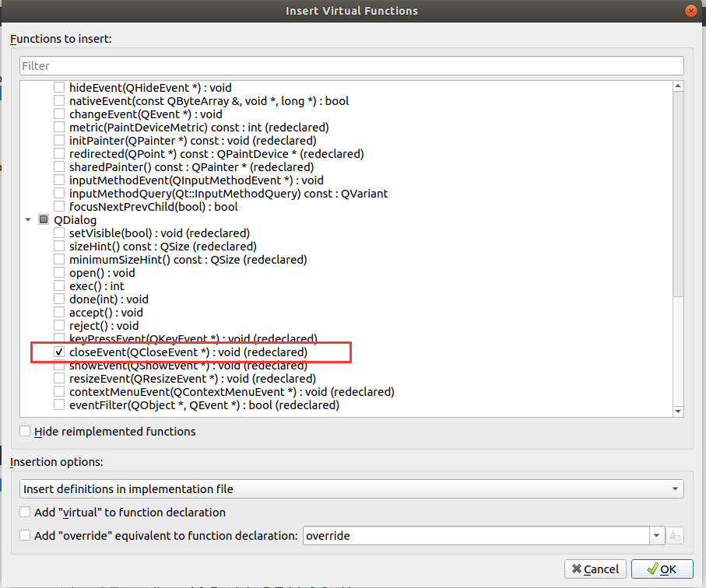The width and height of the screenshot is (706, 588).
Task: Select 'changeEvent(QEvent *) : void' row text
Action: click(x=146, y=114)
